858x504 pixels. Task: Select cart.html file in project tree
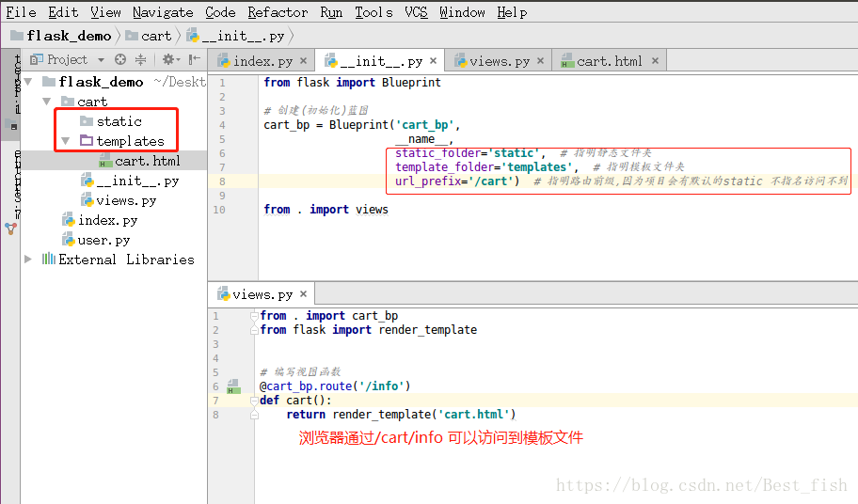tap(147, 161)
